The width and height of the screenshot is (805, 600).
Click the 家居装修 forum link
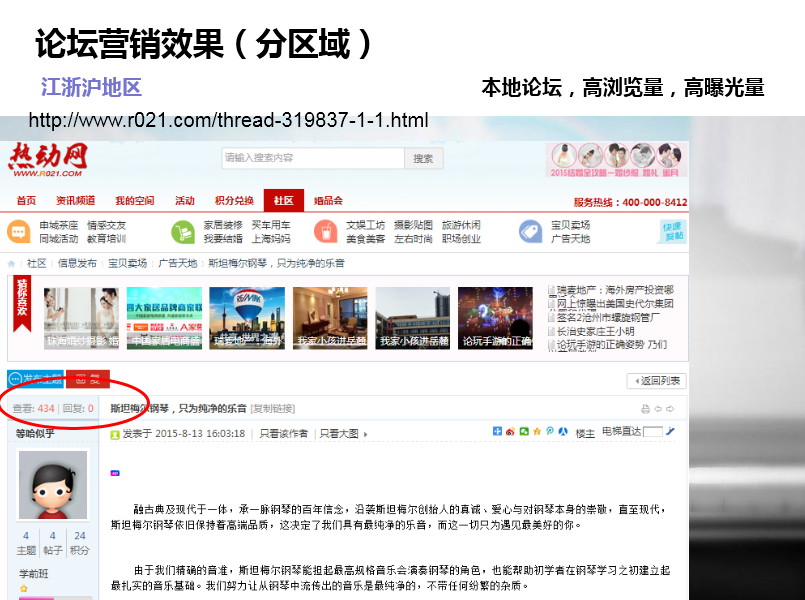[x=223, y=225]
